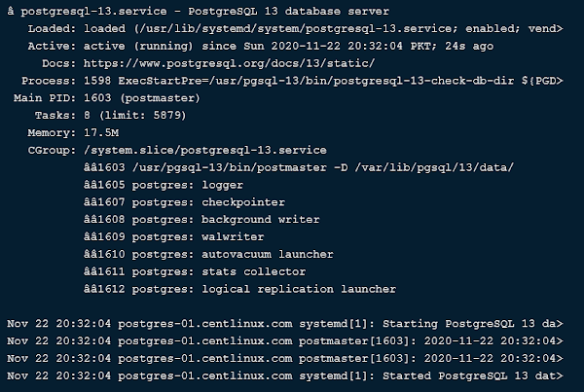The height and width of the screenshot is (392, 584).
Task: Click the tree branch symbol before PID 1603
Action: tap(91, 167)
